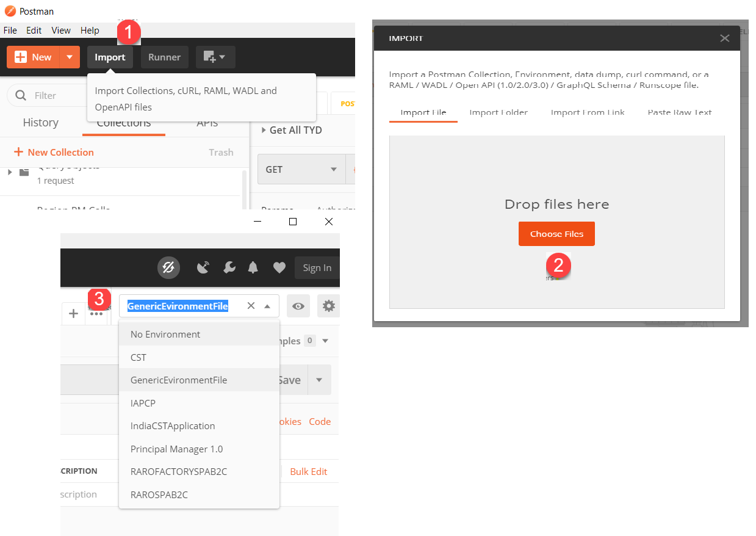This screenshot has width=756, height=536.
Task: Select the Paste Raw Text tab
Action: tap(680, 112)
